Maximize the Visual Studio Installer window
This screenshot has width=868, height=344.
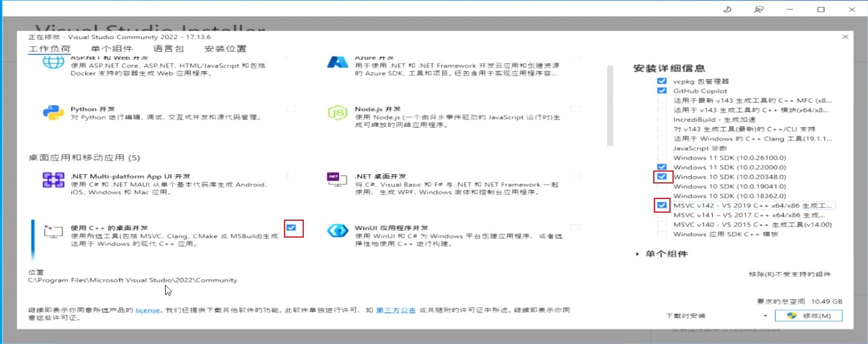pos(821,9)
